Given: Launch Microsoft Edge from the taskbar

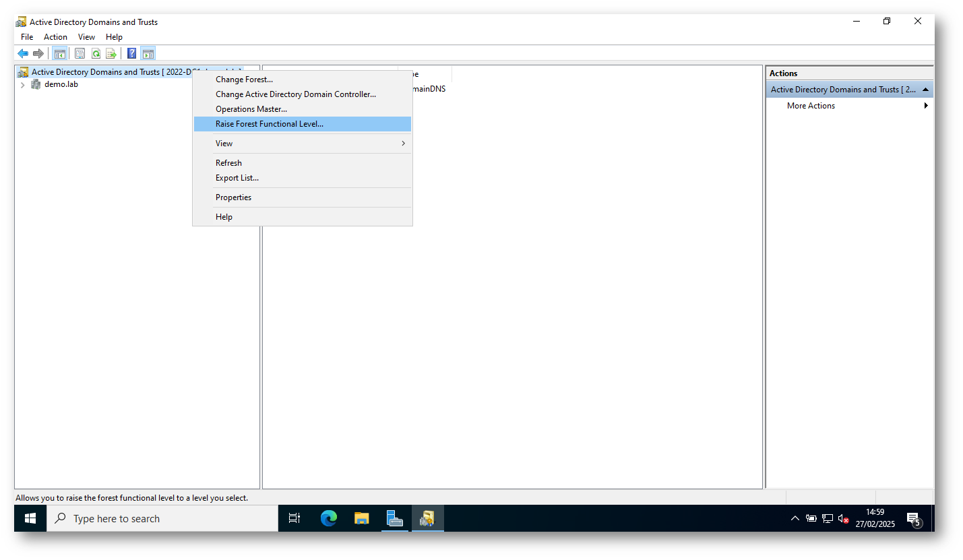Looking at the screenshot, I should pos(329,518).
